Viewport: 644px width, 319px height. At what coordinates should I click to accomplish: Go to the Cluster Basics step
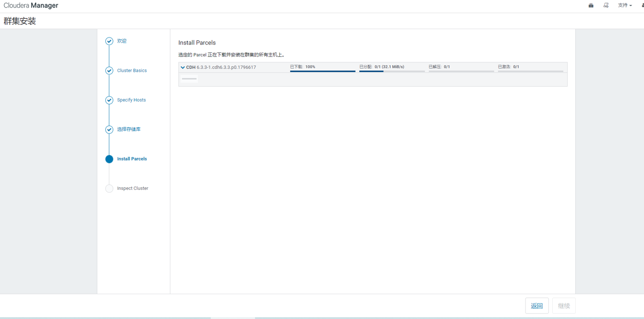pos(132,71)
